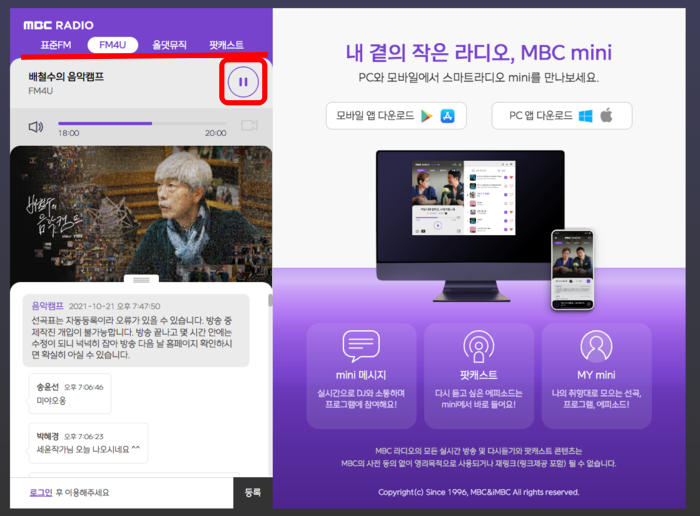Screen dimensions: 700x516
Task: Pause the 배철수의 음악캠프 broadcast
Action: [x=243, y=82]
